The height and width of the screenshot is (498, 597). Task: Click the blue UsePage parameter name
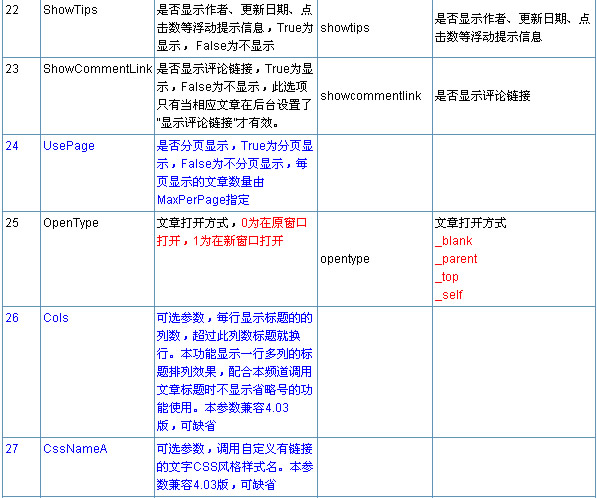coord(69,146)
